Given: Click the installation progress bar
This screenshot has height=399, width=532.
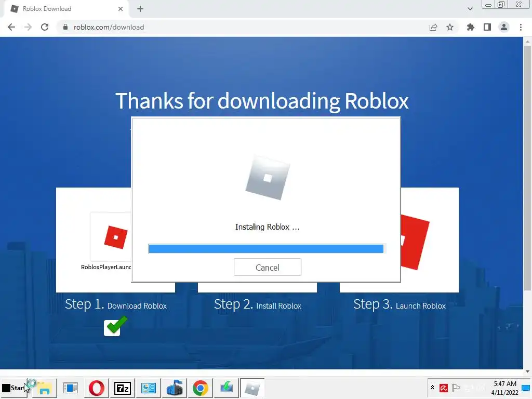Looking at the screenshot, I should [x=267, y=249].
